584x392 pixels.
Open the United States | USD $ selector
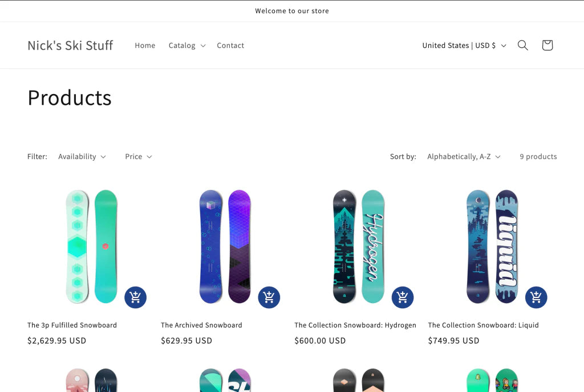[x=464, y=46]
